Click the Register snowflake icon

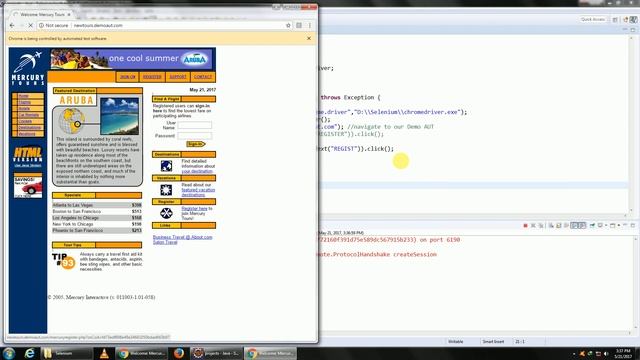coord(166,213)
